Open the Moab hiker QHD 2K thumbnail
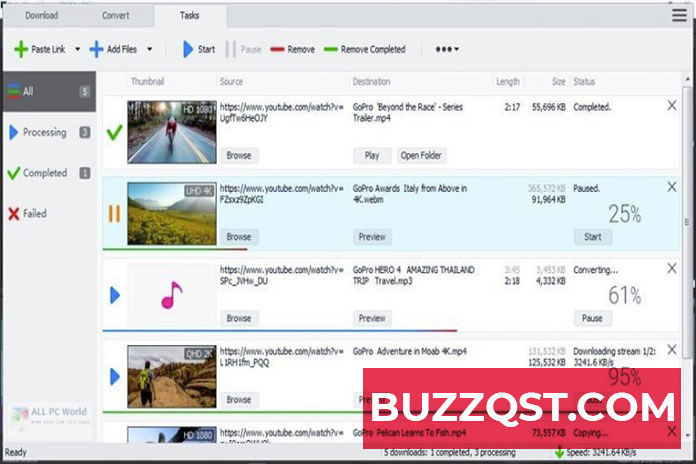The height and width of the screenshot is (464, 696). 172,377
